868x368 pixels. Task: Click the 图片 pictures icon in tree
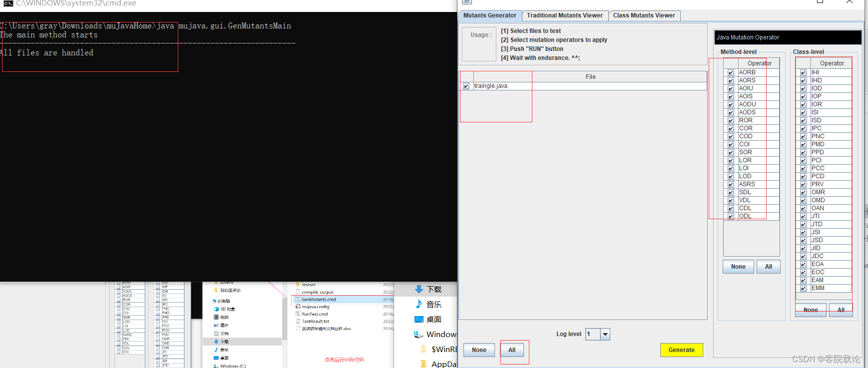216,325
